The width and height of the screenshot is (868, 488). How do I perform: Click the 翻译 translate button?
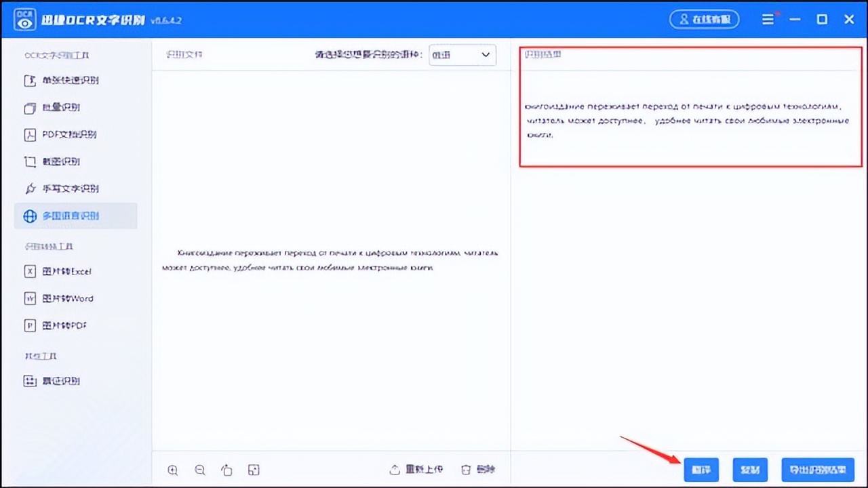(x=701, y=469)
